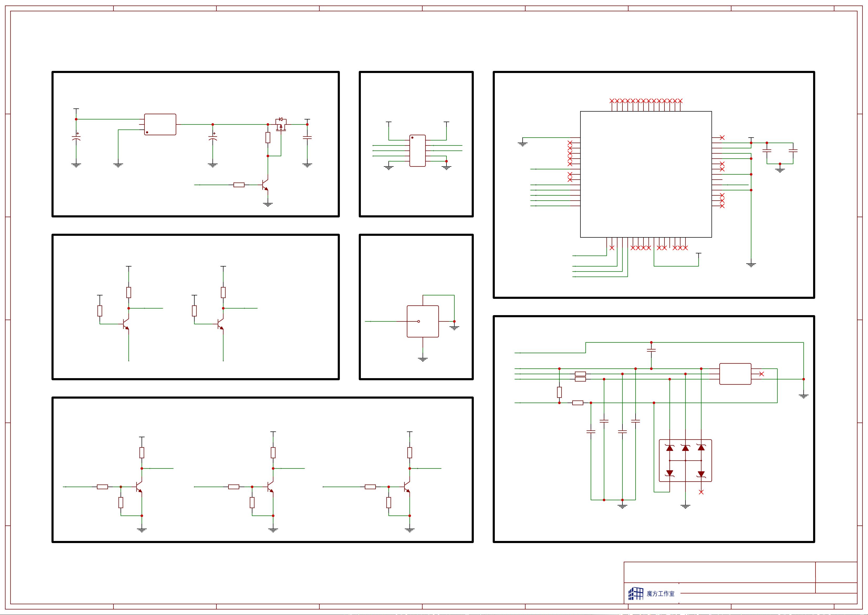The height and width of the screenshot is (615, 868).
Task: Select the capacitor above the four horizontal lines
Action: 651,351
